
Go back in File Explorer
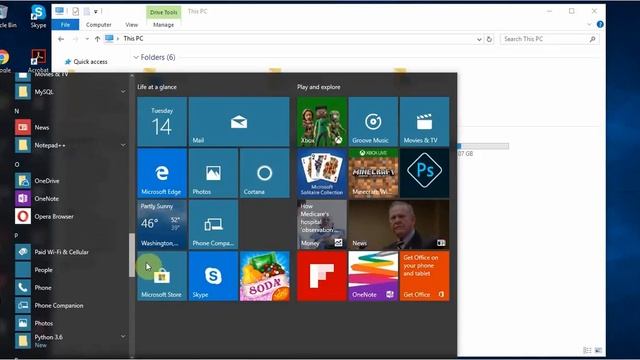pos(61,39)
